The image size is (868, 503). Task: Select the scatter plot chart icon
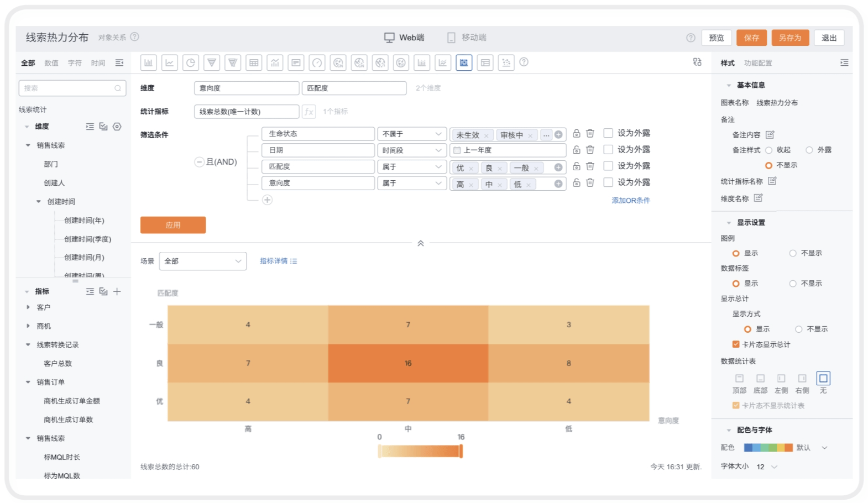tap(506, 63)
